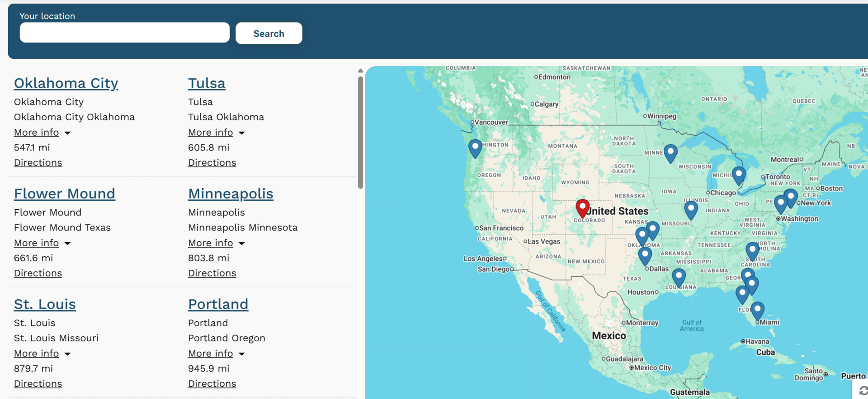The image size is (868, 399).
Task: Select the blue map pin in Oregon
Action: (475, 148)
